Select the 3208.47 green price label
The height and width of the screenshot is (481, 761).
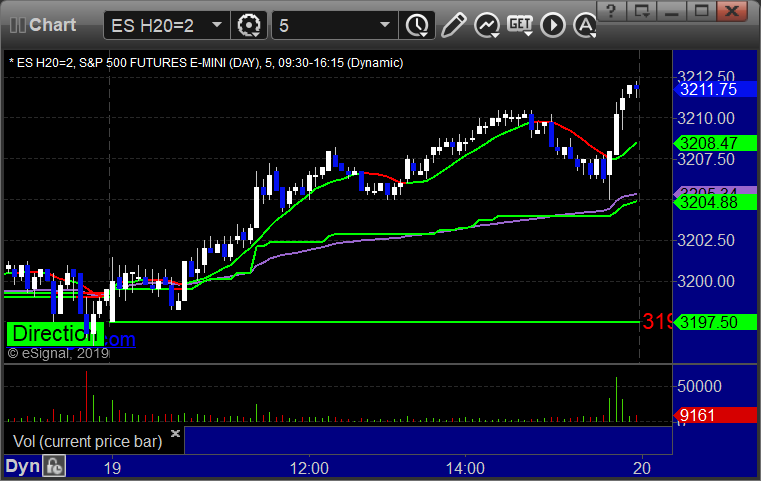[715, 143]
